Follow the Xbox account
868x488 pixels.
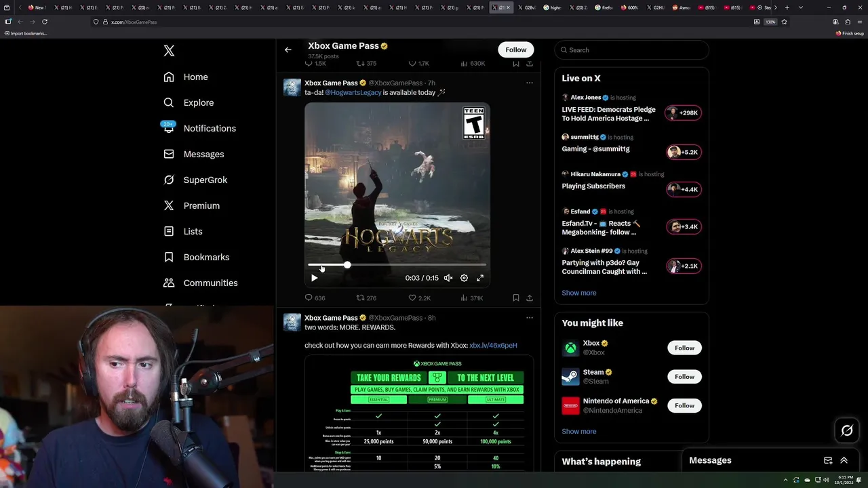click(x=684, y=348)
